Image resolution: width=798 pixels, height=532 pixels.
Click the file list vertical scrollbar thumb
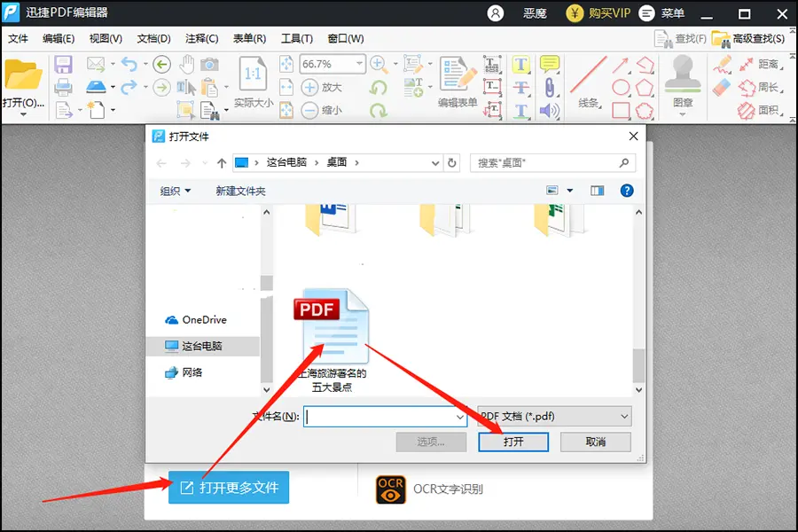tap(638, 364)
